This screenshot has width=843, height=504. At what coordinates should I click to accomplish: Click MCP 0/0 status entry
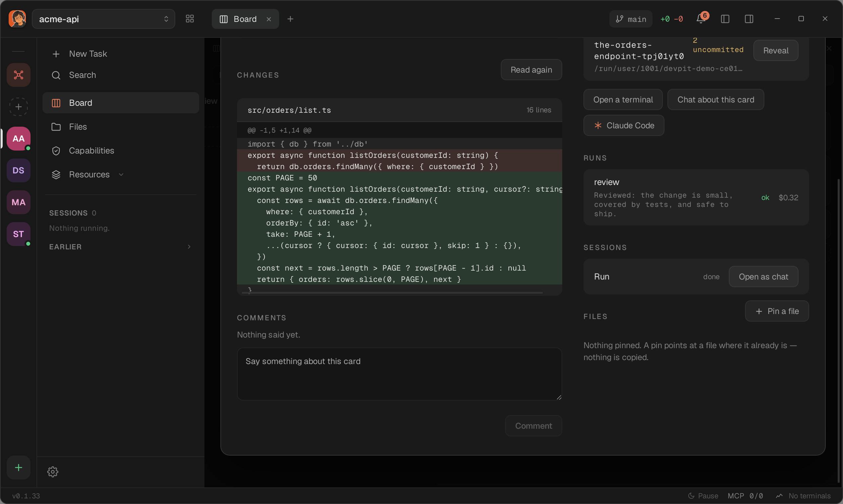[x=745, y=495]
